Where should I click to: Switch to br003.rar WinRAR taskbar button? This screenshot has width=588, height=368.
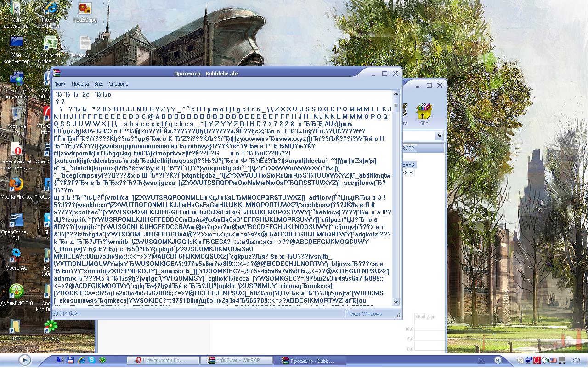click(237, 361)
